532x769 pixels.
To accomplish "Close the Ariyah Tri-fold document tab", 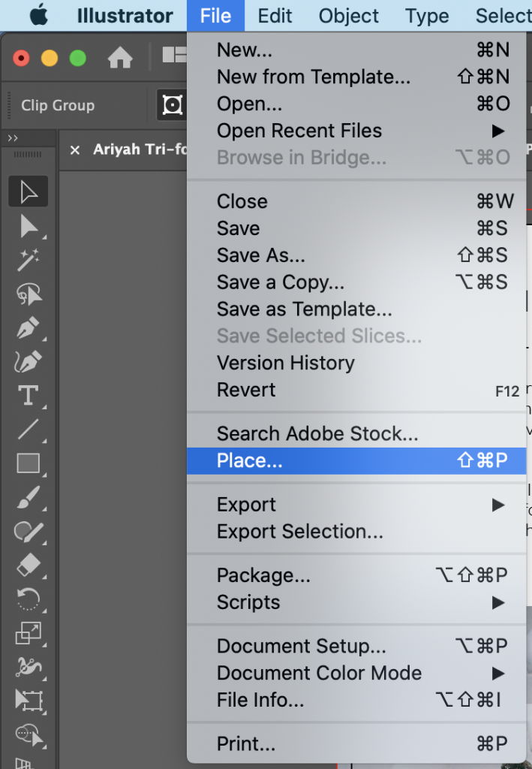I will 75,150.
